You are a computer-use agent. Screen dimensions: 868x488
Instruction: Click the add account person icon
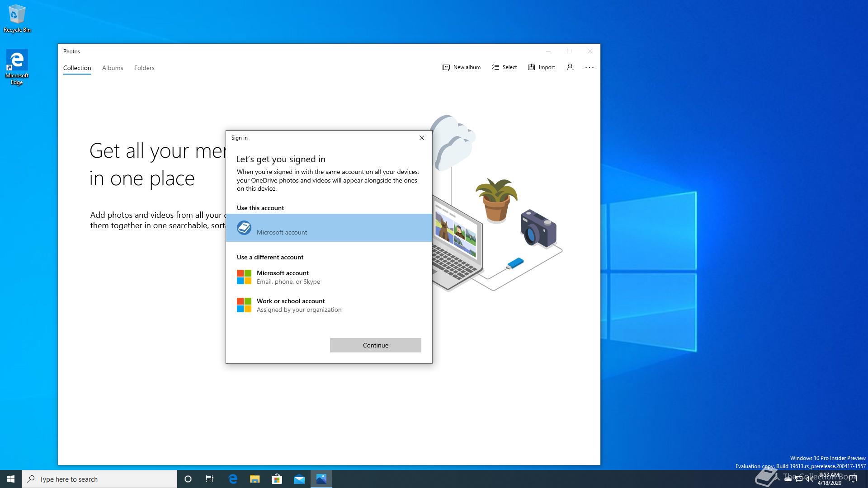tap(571, 67)
